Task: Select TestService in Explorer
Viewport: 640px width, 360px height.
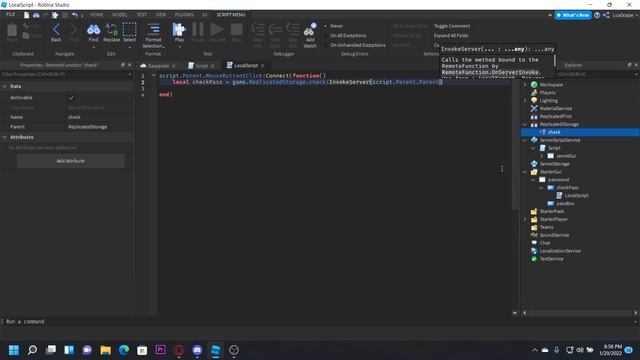Action: [x=551, y=259]
